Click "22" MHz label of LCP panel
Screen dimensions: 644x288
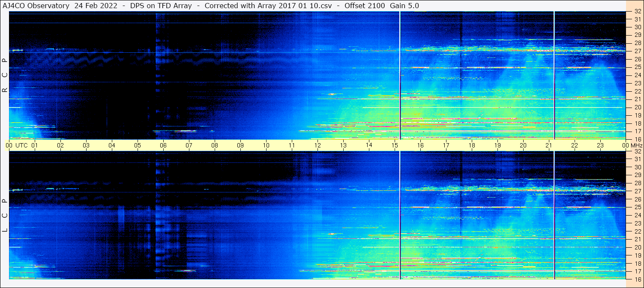[638, 231]
